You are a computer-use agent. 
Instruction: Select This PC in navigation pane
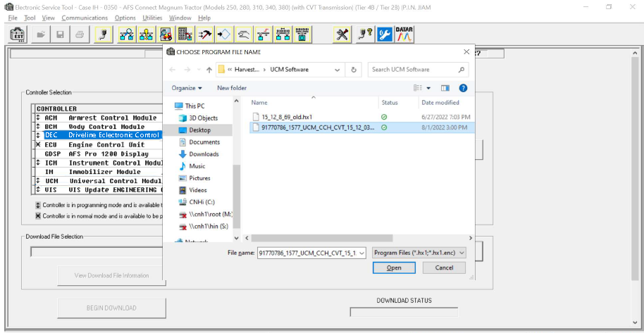pyautogui.click(x=194, y=106)
